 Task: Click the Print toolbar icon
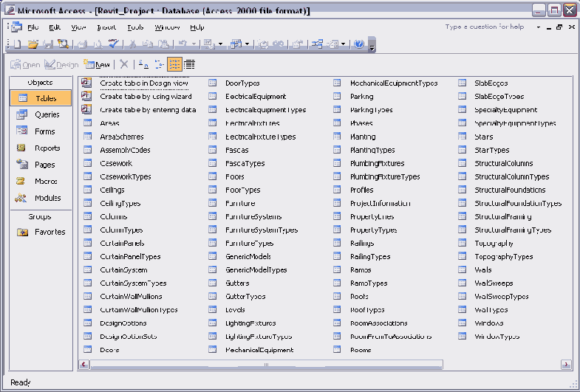tap(83, 44)
